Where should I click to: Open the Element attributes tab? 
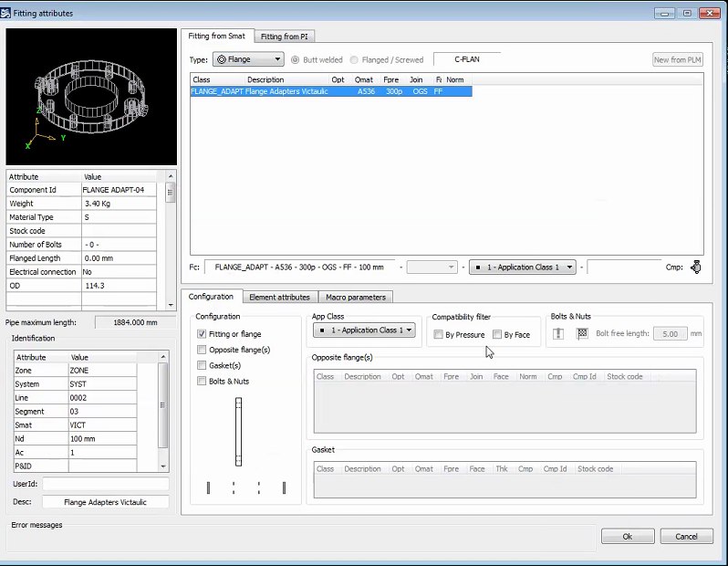279,297
